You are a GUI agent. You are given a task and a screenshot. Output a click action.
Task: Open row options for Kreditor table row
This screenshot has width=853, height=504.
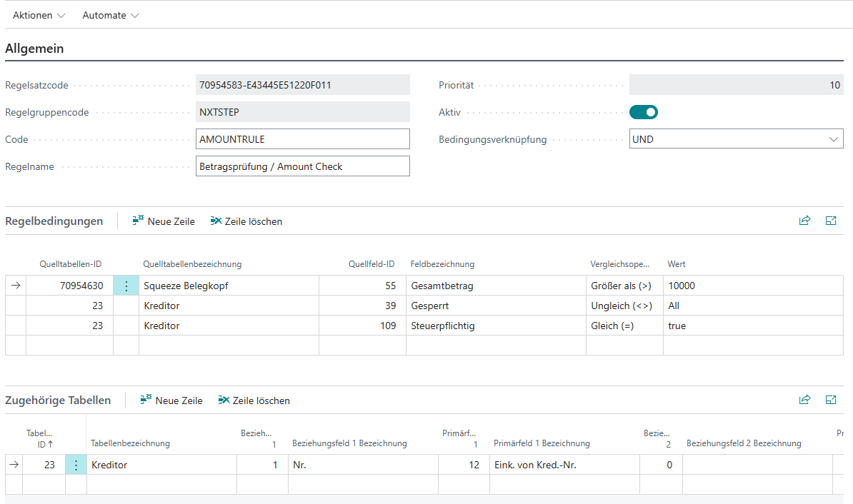(x=76, y=465)
